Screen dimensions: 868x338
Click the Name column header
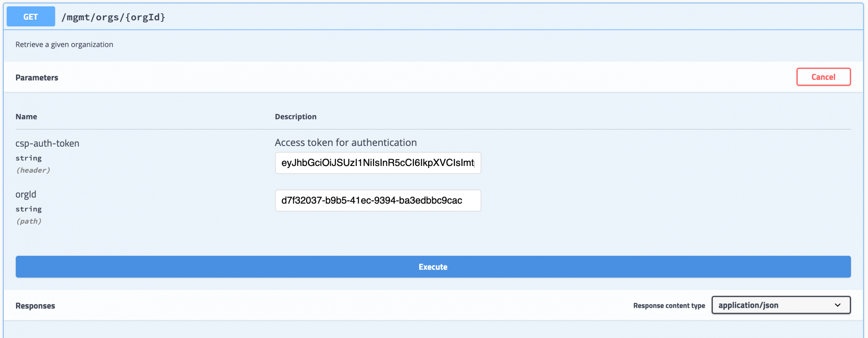(x=26, y=117)
